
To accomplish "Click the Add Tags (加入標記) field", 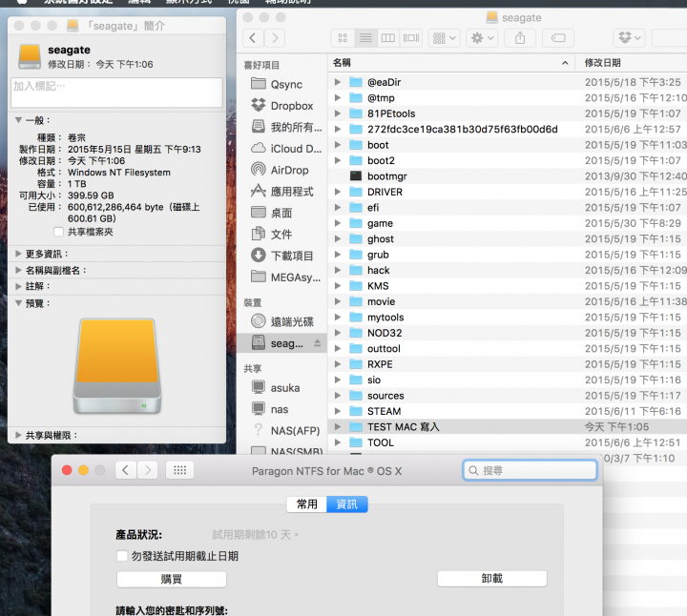I will click(116, 92).
